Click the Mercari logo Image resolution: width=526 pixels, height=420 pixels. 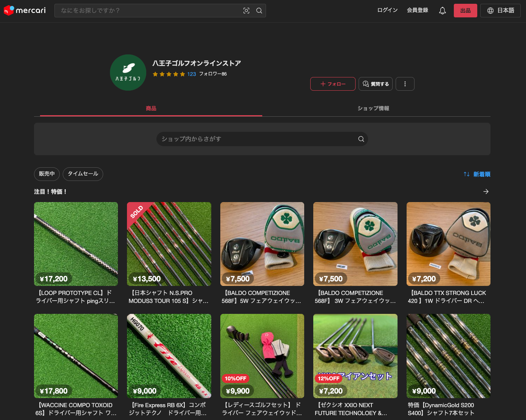coord(25,11)
